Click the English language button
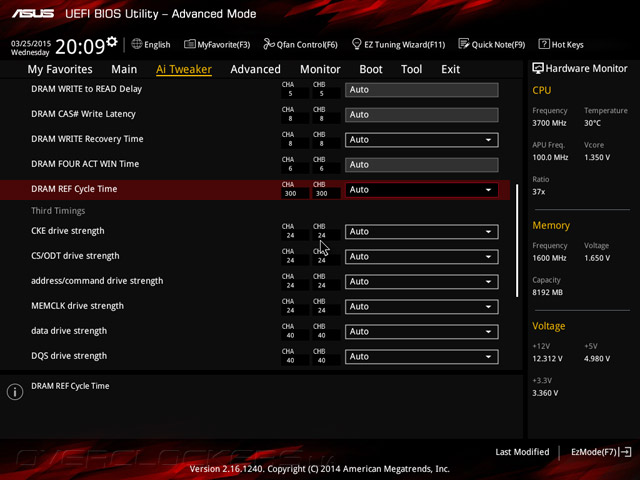 click(151, 44)
